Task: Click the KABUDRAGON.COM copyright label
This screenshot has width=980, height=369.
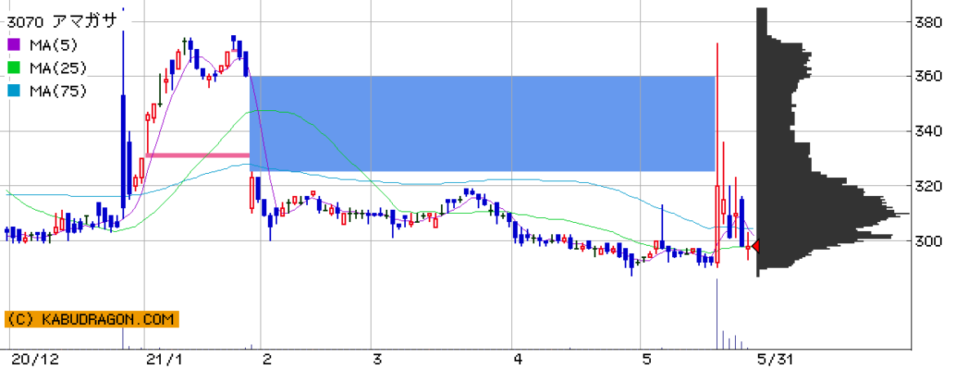Action: [x=91, y=319]
